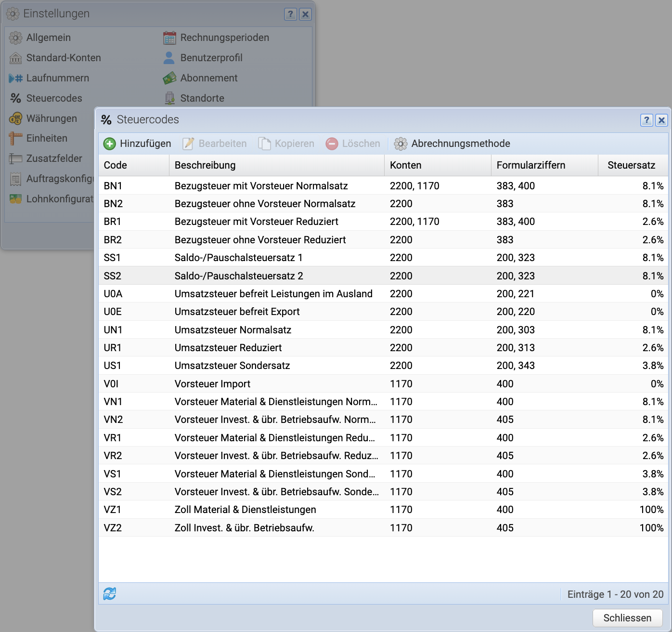Open the Rechnungsperioden settings
This screenshot has height=632, width=672.
[224, 38]
